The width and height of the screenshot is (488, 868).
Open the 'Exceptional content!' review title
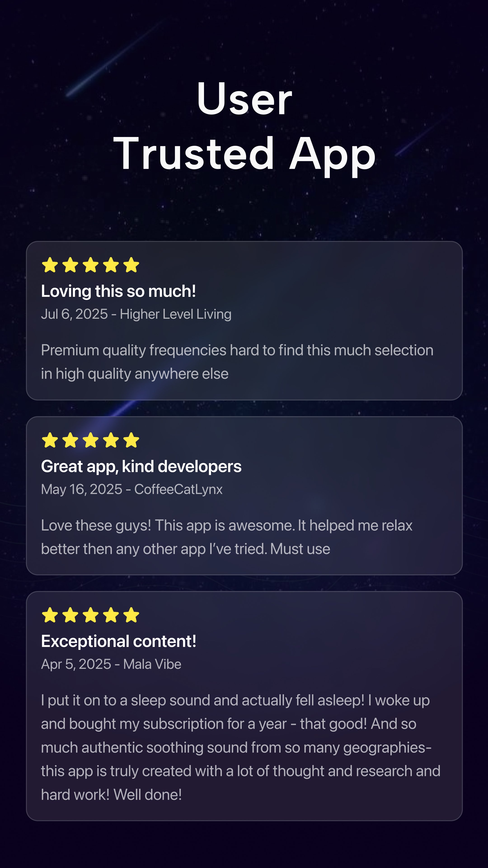119,641
